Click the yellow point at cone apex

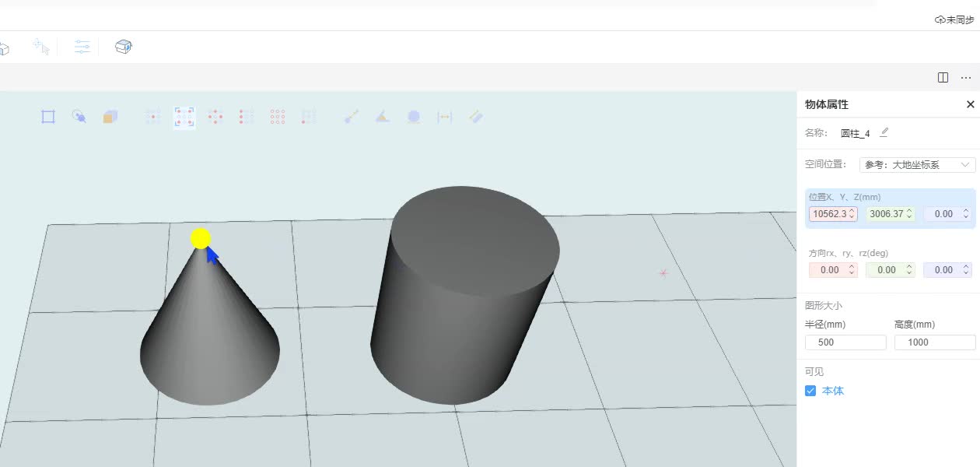[201, 238]
